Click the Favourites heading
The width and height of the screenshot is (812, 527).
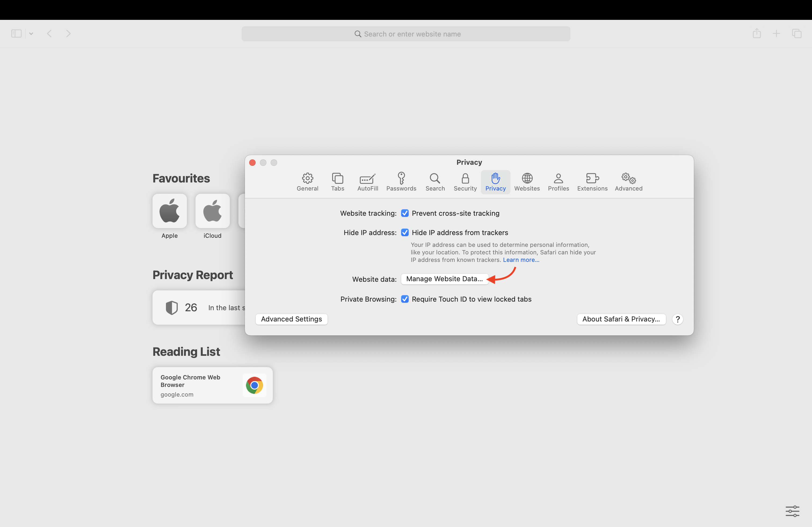tap(181, 179)
